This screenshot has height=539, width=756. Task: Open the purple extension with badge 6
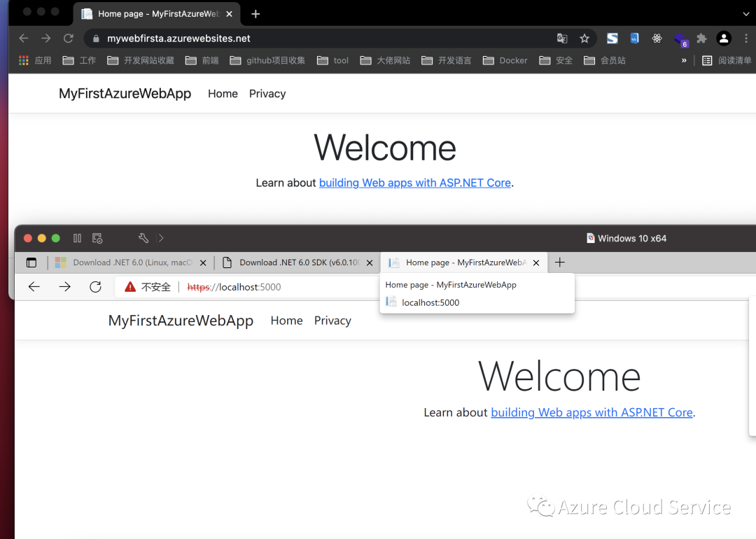coord(680,39)
